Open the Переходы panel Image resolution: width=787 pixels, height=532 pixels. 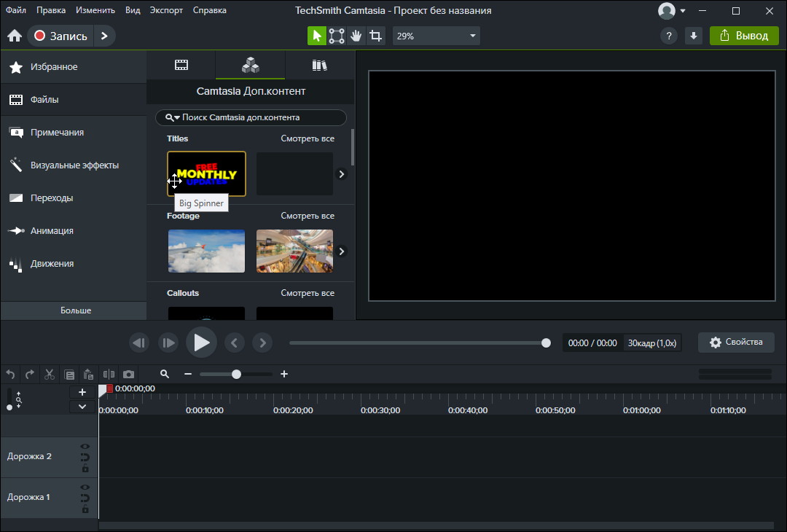[74, 197]
